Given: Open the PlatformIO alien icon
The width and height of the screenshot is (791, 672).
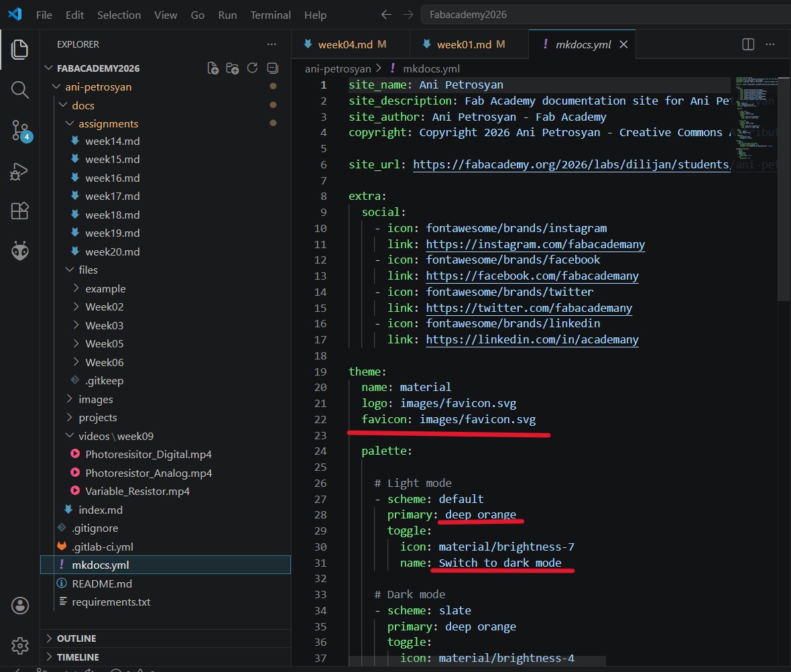Looking at the screenshot, I should pos(20,251).
